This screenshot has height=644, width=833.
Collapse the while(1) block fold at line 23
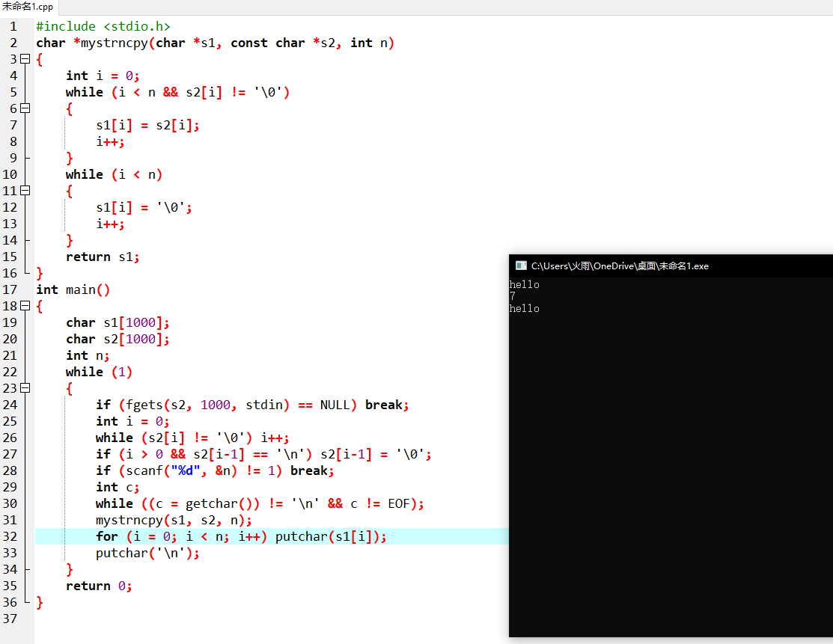[25, 388]
